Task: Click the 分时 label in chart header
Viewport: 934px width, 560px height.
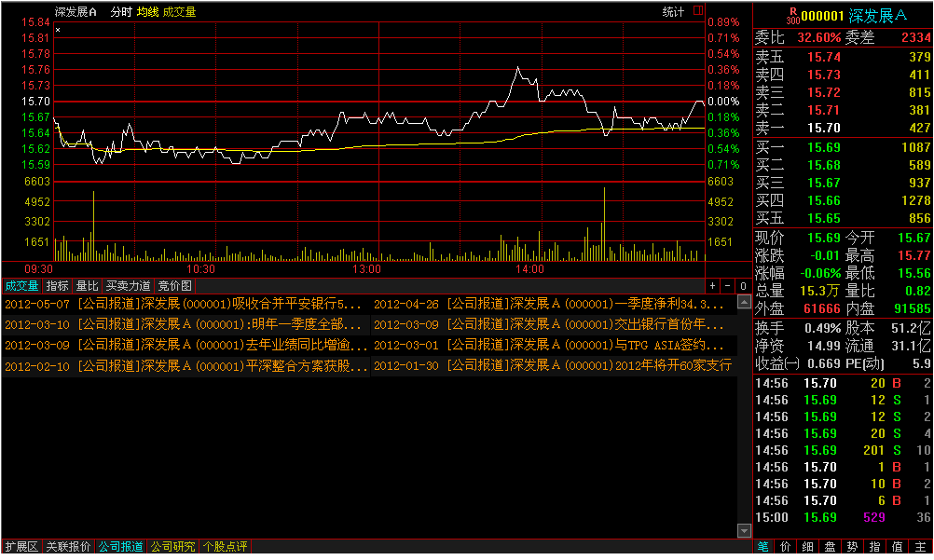Action: [x=121, y=12]
